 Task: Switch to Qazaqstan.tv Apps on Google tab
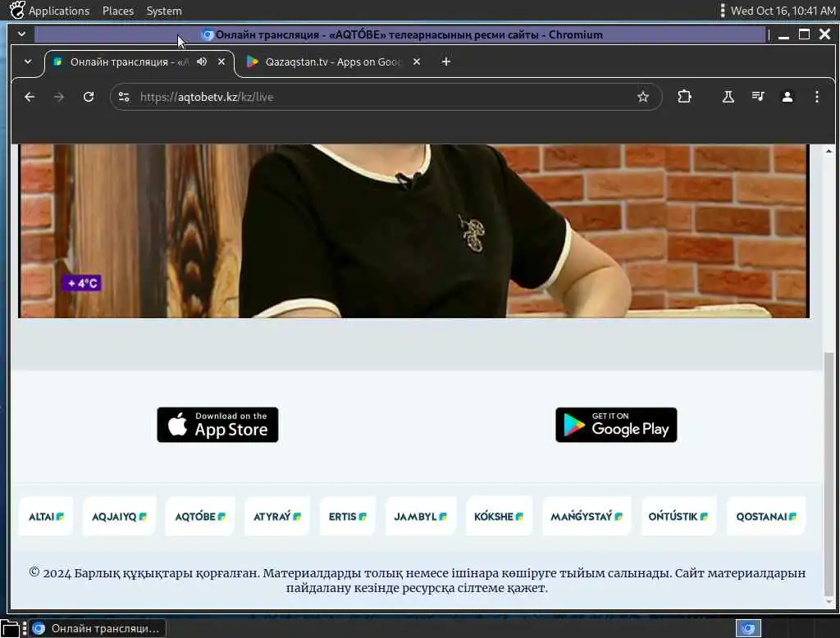tap(333, 62)
